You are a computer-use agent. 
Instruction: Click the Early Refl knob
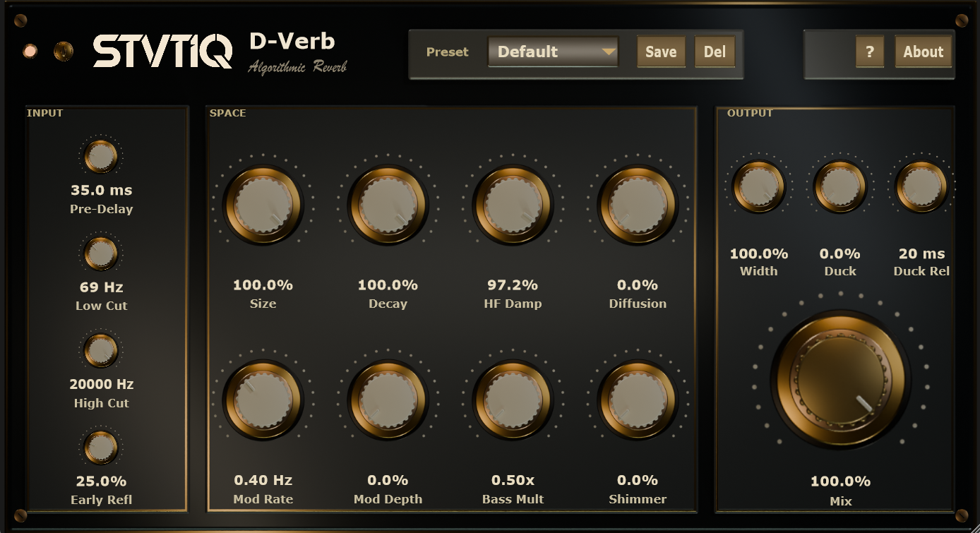click(101, 448)
